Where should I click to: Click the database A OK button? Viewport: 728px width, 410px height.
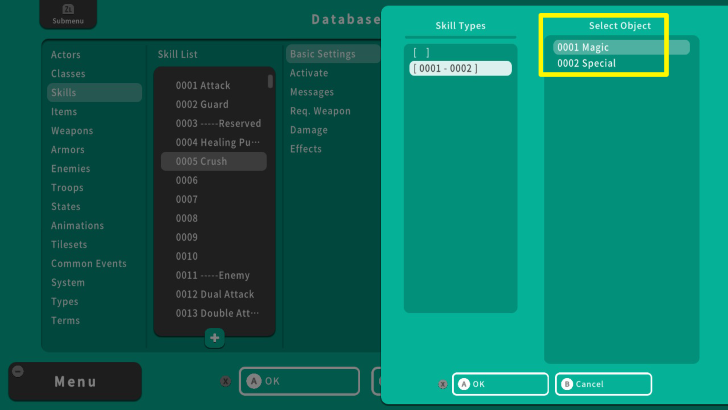click(x=299, y=381)
